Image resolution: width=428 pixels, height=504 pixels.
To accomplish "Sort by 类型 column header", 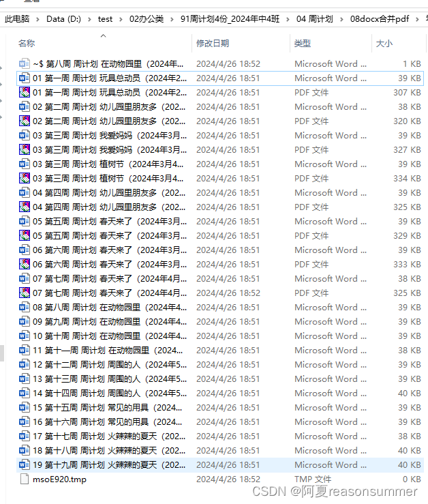I will coord(303,43).
